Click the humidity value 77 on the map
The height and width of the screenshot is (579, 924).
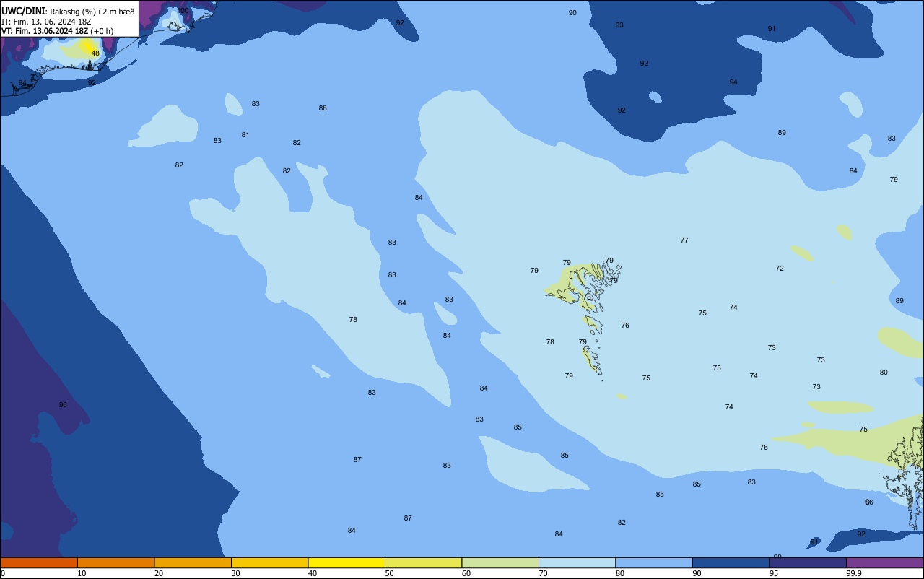[684, 240]
